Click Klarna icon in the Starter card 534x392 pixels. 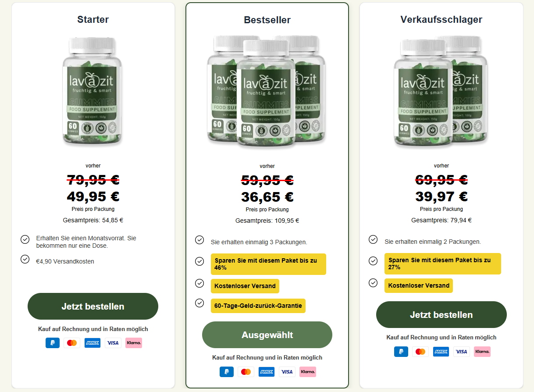pyautogui.click(x=134, y=343)
